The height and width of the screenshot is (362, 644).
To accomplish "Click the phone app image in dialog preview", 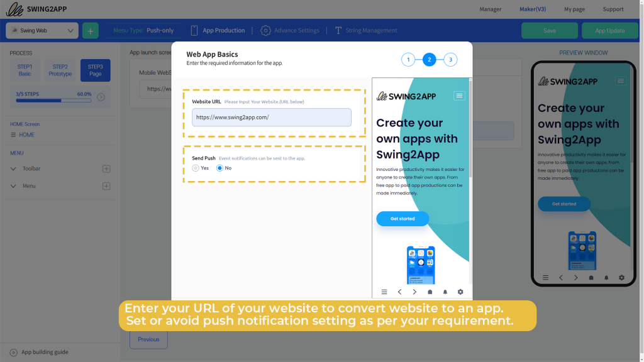I will (x=421, y=265).
